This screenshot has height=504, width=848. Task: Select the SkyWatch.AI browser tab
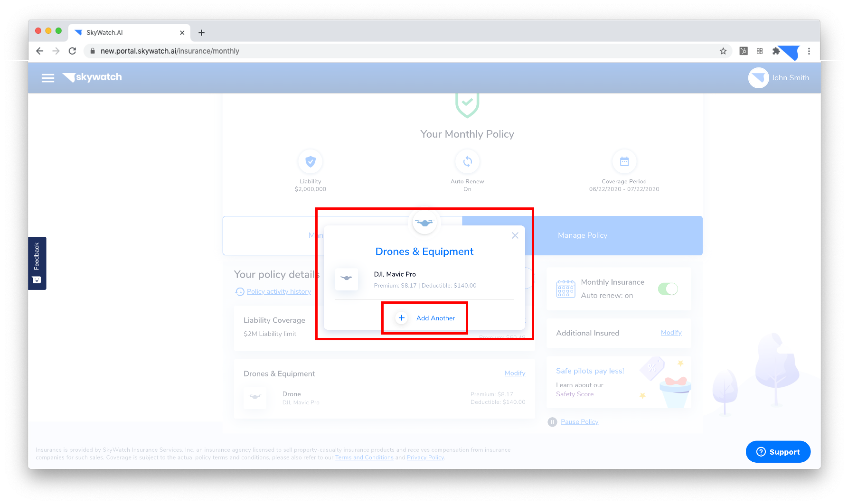click(129, 33)
